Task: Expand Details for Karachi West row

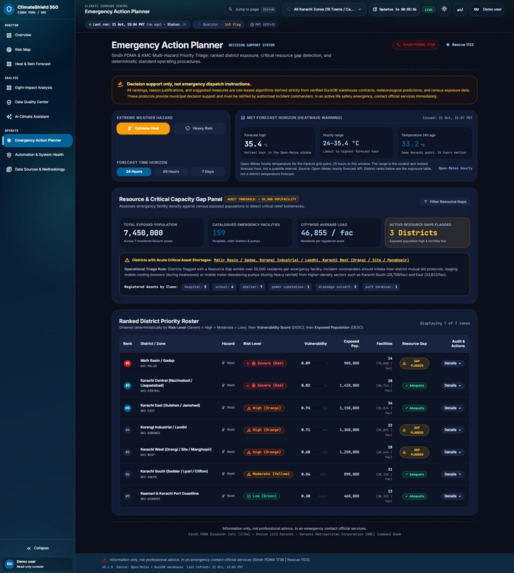Action: [x=452, y=452]
